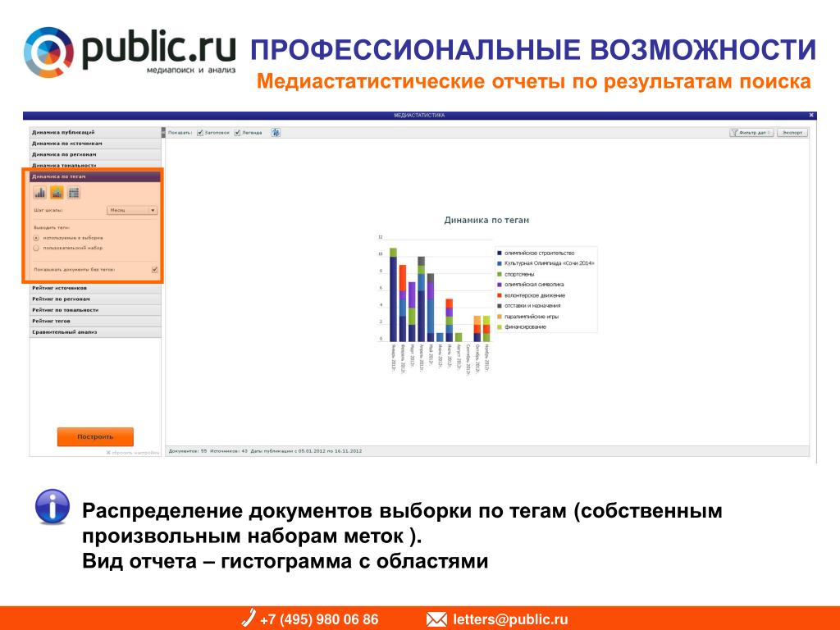This screenshot has width=840, height=630.
Task: Select radio используемые в выборке
Action: [x=36, y=237]
